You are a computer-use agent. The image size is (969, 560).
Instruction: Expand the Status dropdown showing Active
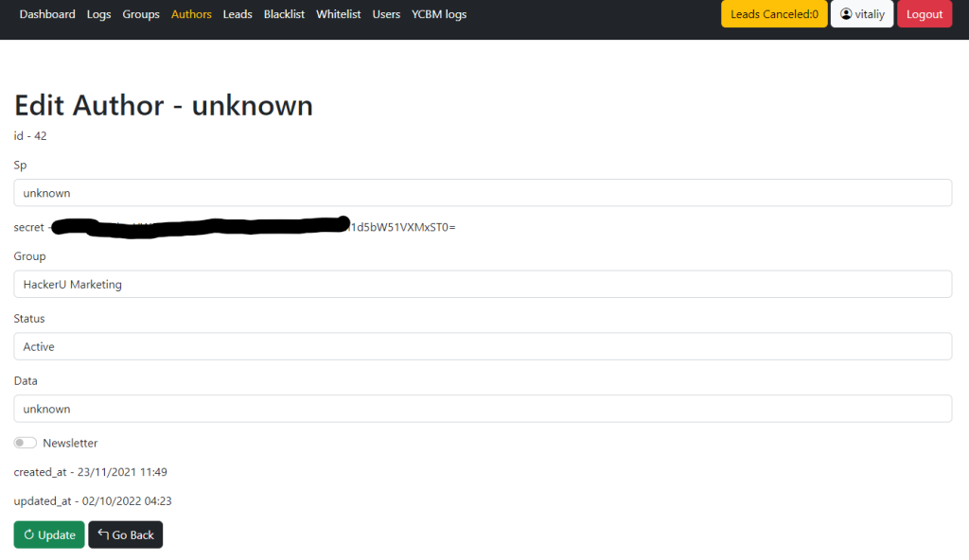point(483,346)
